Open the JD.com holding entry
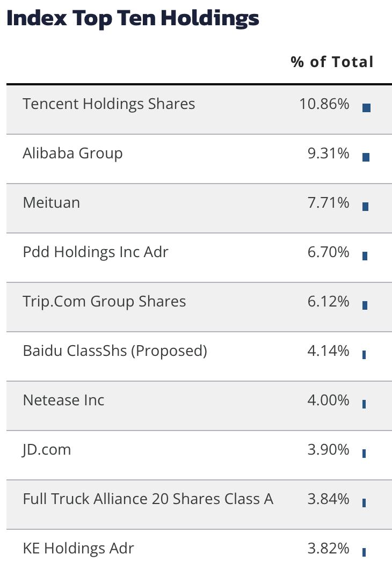 pyautogui.click(x=47, y=450)
